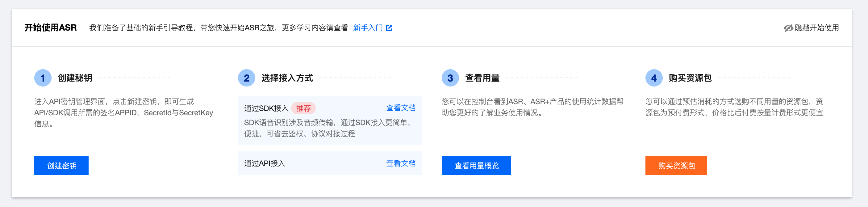Click the 选择接入方式 step heading

287,78
